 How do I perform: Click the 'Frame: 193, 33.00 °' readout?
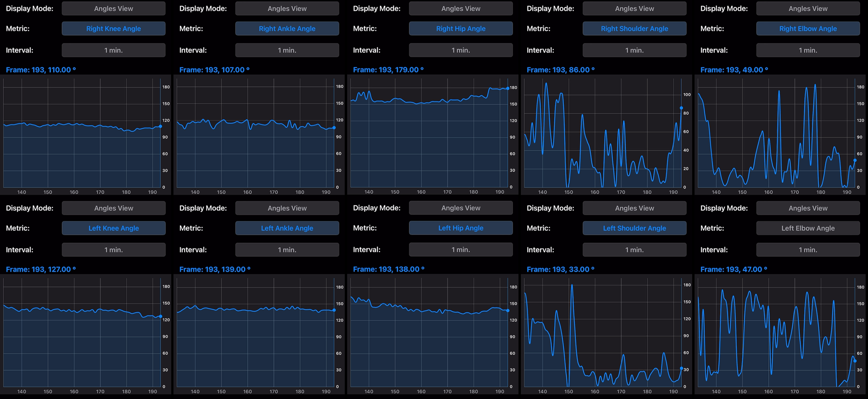(x=560, y=269)
